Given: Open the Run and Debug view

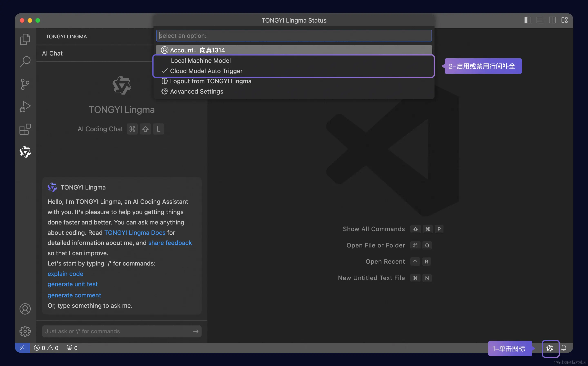Looking at the screenshot, I should [25, 106].
